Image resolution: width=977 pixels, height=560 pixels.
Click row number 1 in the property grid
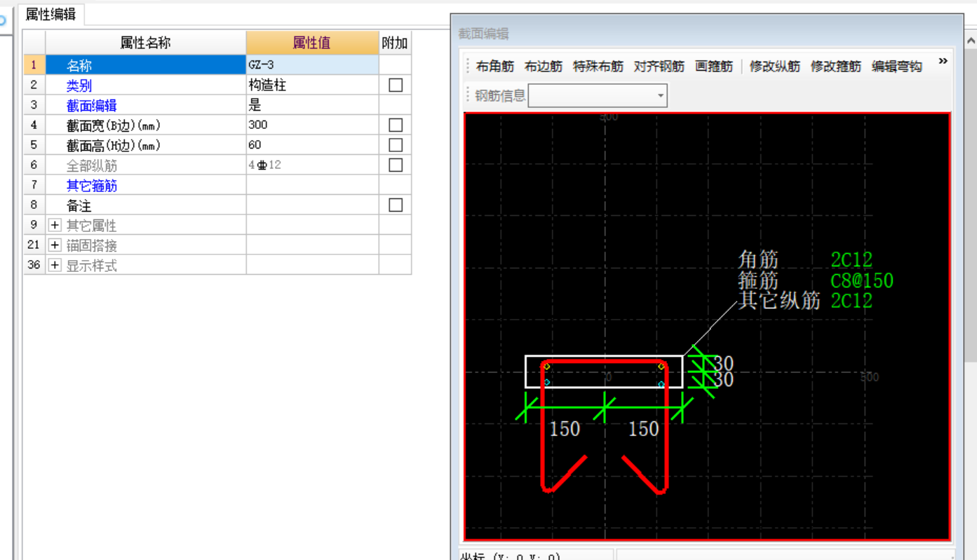(x=34, y=65)
